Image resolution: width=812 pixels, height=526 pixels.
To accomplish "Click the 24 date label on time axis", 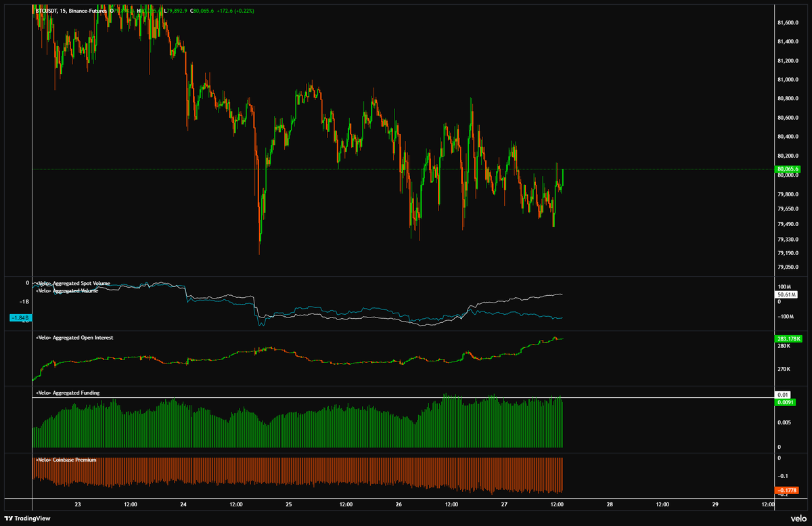I will click(183, 505).
